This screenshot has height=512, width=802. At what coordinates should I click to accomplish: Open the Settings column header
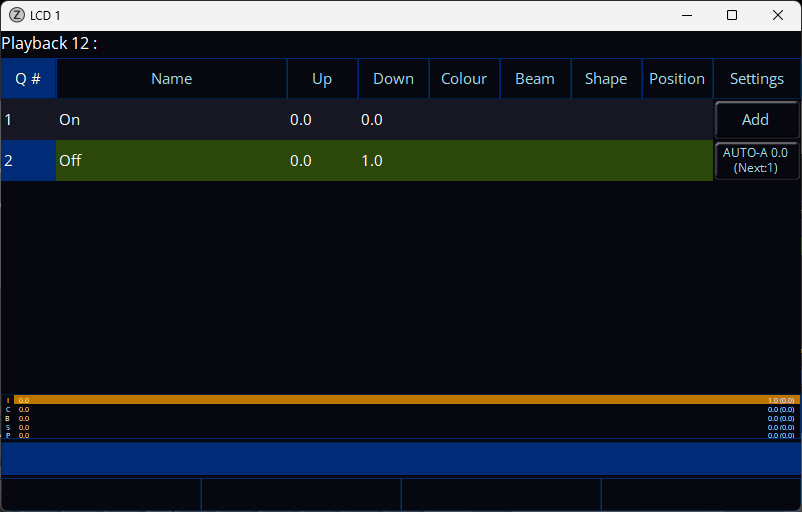756,79
